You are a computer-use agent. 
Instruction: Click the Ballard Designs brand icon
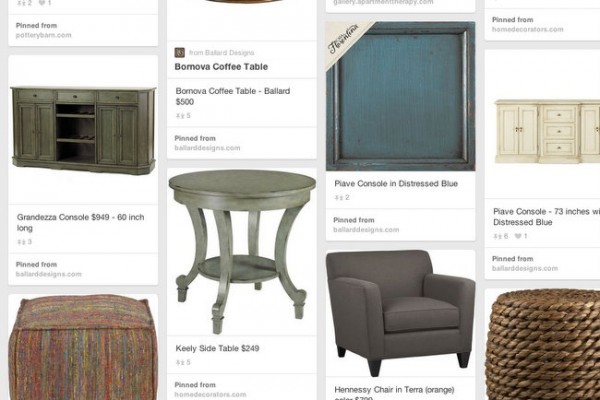(179, 52)
